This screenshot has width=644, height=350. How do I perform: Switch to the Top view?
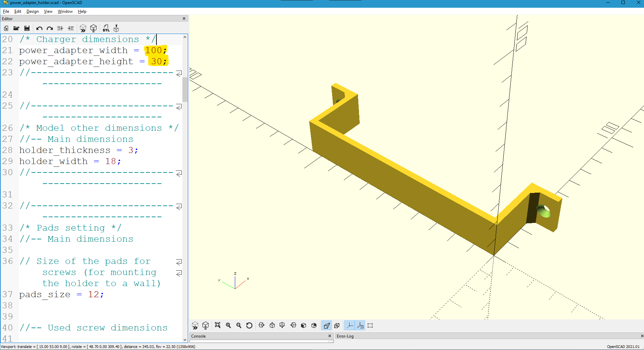tap(272, 325)
